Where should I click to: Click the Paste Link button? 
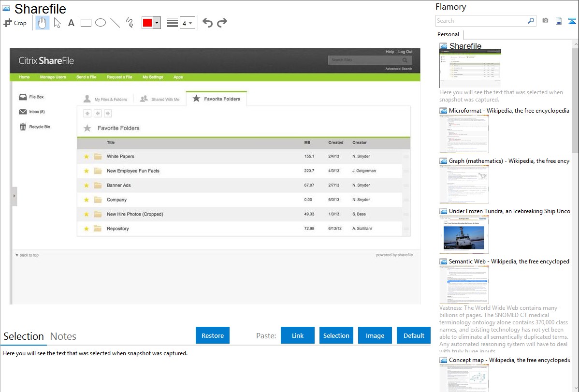click(x=298, y=335)
